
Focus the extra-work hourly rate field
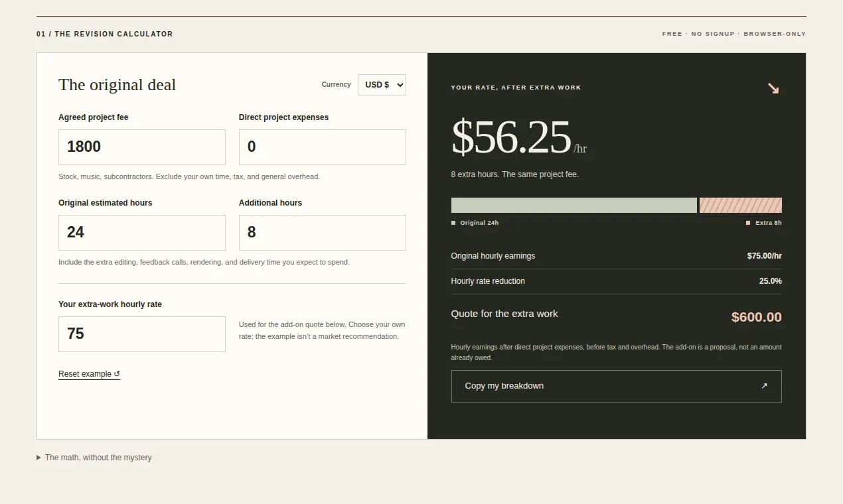[142, 334]
